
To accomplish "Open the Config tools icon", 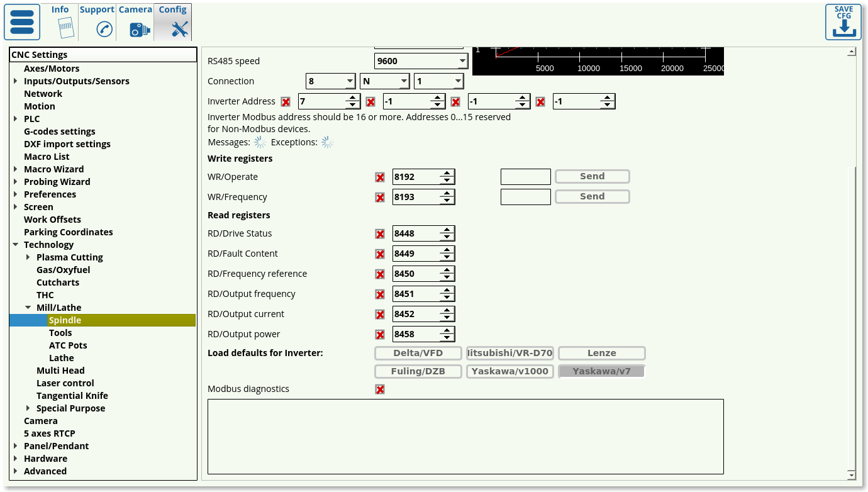I will point(179,29).
